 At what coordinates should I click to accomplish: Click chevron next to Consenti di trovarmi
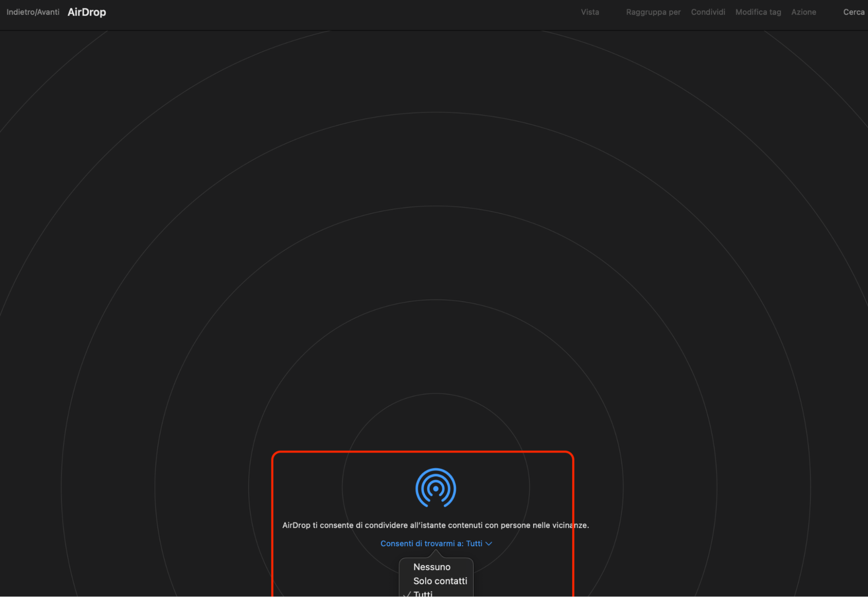[x=488, y=544]
